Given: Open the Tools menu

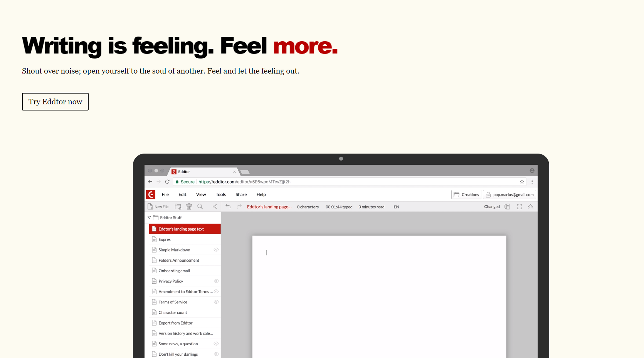Looking at the screenshot, I should point(221,194).
